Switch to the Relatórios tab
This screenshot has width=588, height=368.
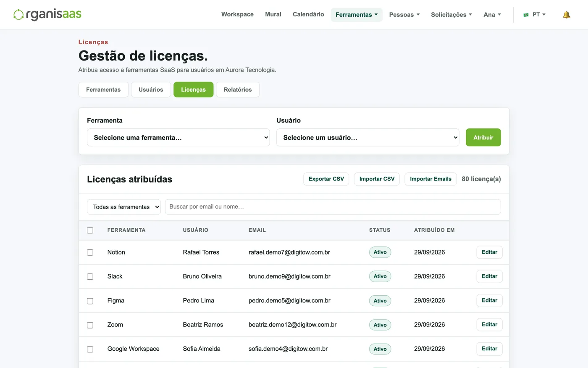[x=238, y=90]
